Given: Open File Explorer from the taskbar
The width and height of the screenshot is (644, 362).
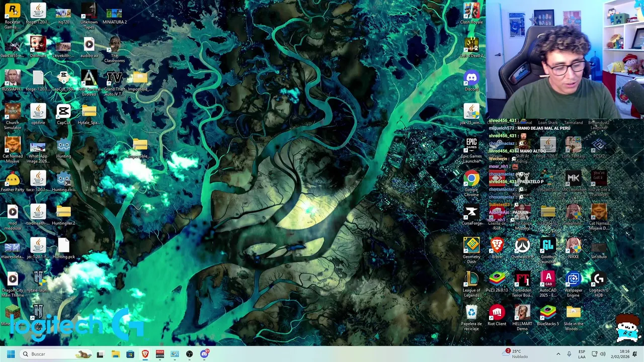Looking at the screenshot, I should click(115, 354).
